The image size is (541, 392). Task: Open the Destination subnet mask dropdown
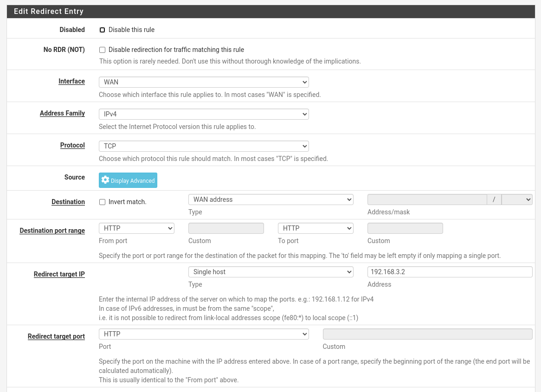pyautogui.click(x=517, y=199)
